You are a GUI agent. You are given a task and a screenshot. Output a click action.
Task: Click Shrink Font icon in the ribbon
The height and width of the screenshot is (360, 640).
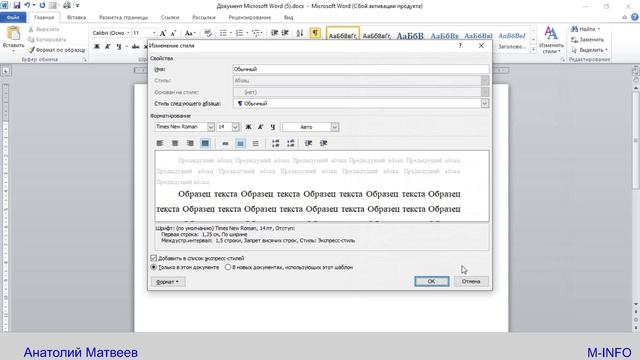click(x=173, y=33)
